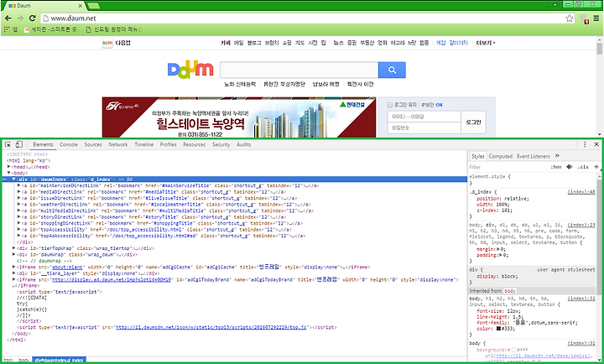Image resolution: width=604 pixels, height=364 pixels.
Task: Expand the mainServiceDirectLink anchor node
Action: click(18, 185)
